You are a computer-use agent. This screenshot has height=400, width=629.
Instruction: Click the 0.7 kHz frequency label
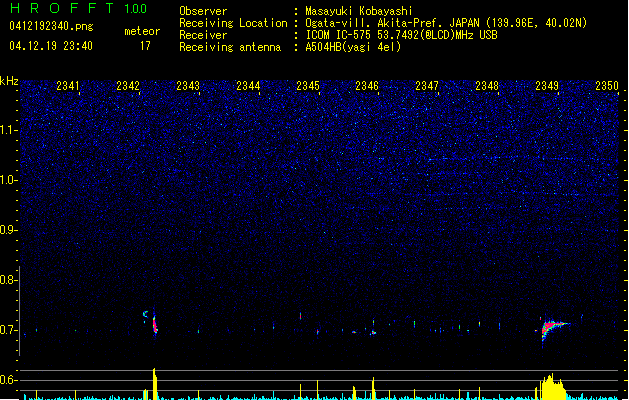8,330
